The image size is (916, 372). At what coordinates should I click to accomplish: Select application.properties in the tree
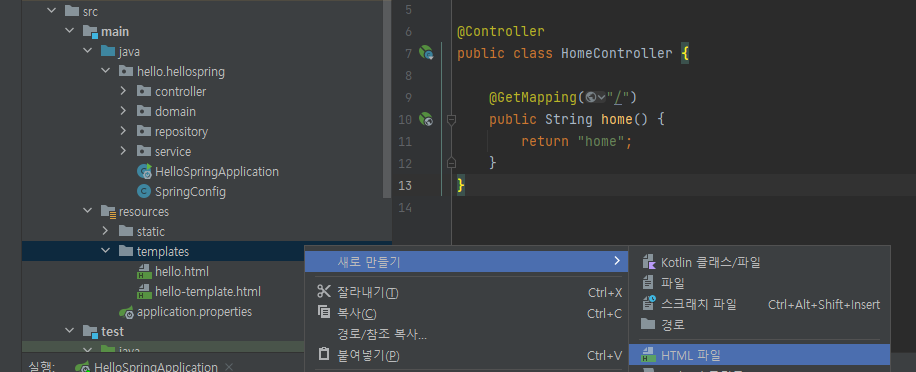[x=194, y=312]
